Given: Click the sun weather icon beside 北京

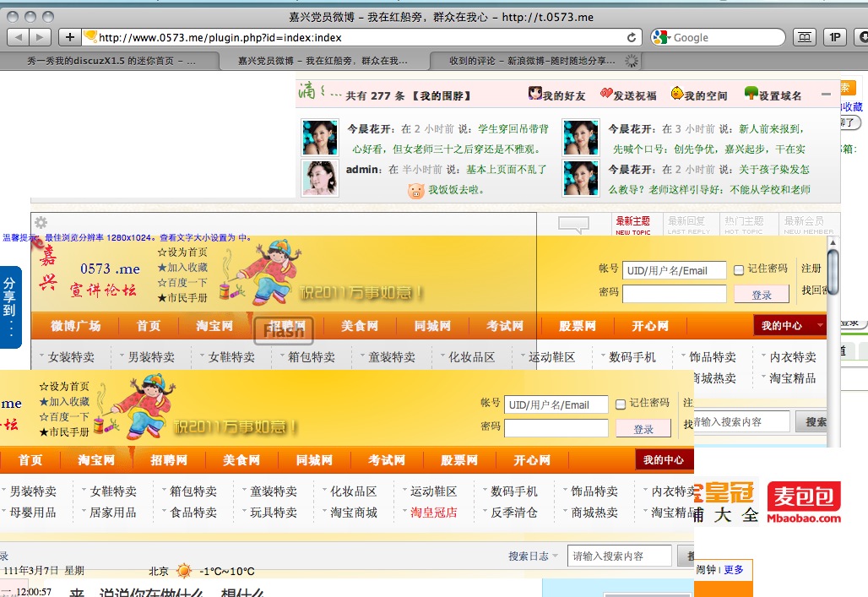Looking at the screenshot, I should (x=184, y=571).
